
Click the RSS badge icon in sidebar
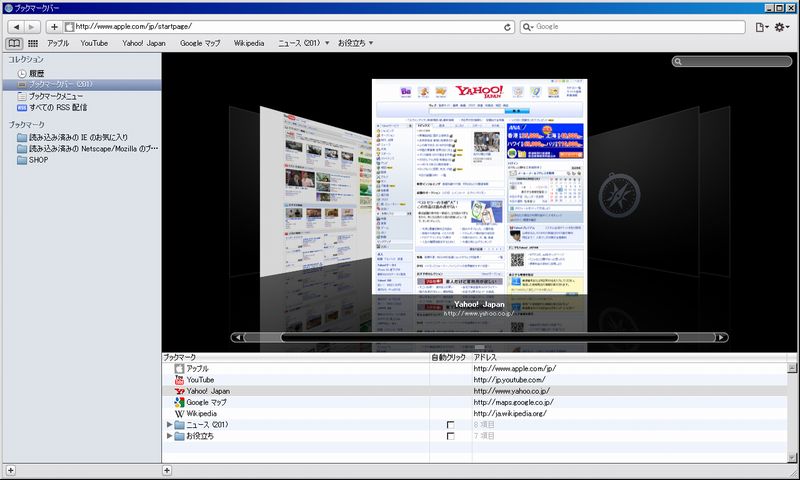click(22, 108)
